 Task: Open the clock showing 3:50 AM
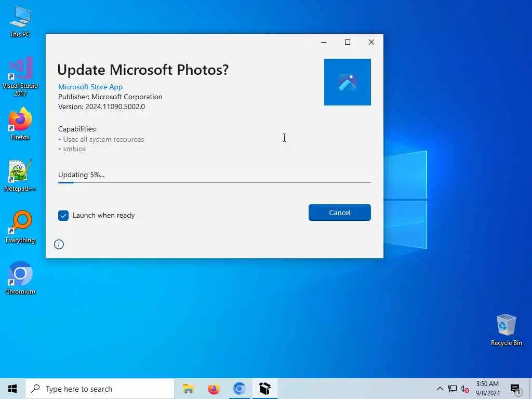tap(487, 389)
